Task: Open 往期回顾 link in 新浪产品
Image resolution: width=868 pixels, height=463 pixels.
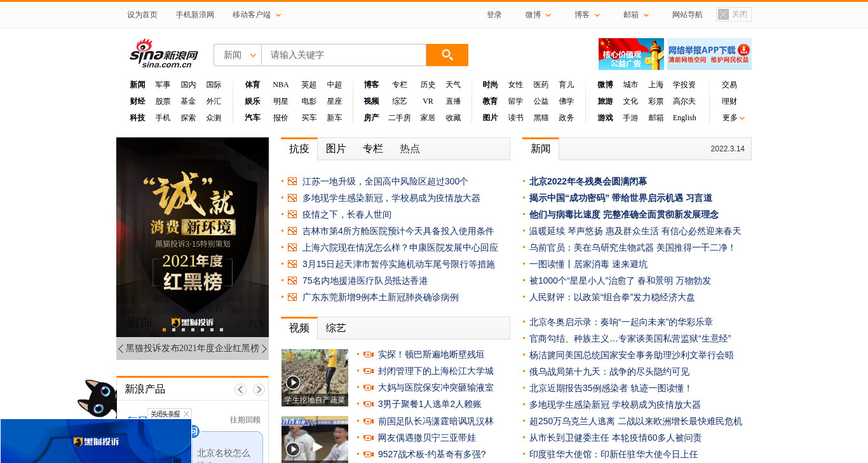Action: pyautogui.click(x=245, y=420)
